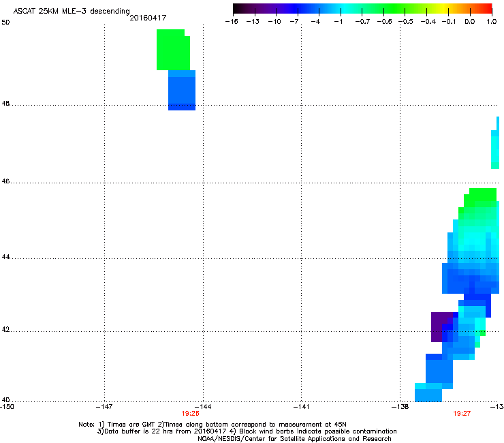Click the title 'ASCAT 25KM MLE-3 descending'

(72, 11)
